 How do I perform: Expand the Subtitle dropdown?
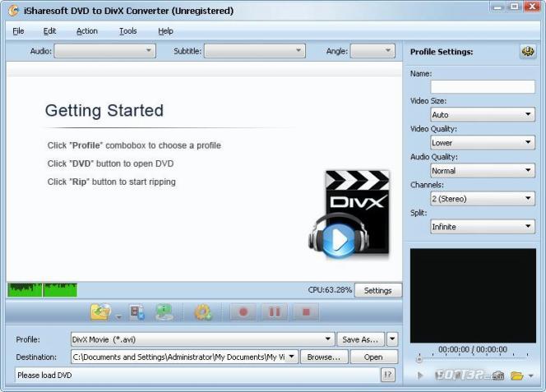(255, 51)
